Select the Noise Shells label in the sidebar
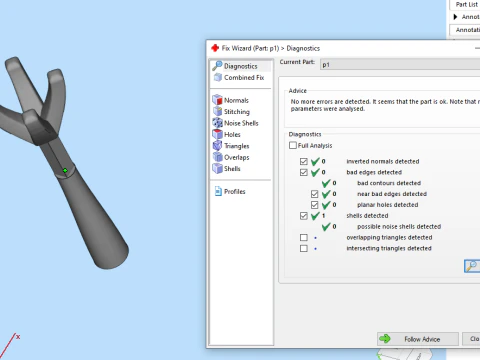Screen dimensions: 480x360 point(241,123)
